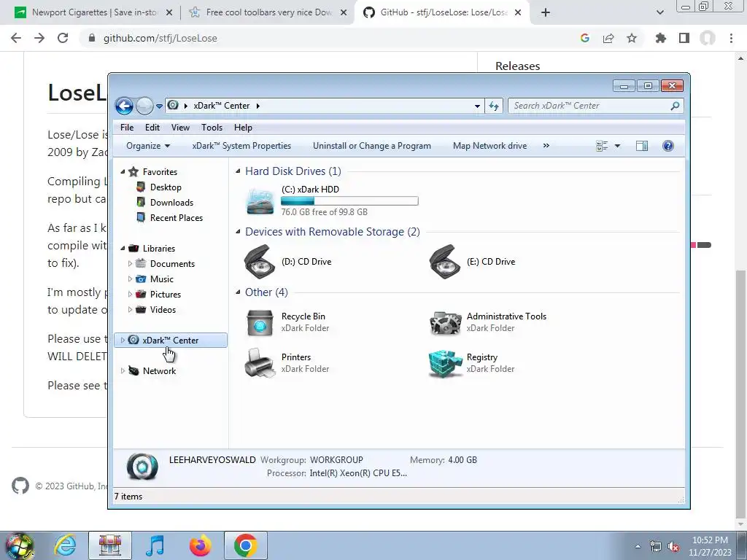Select the Administrative Tools icon
Image resolution: width=747 pixels, height=560 pixels.
click(x=445, y=322)
